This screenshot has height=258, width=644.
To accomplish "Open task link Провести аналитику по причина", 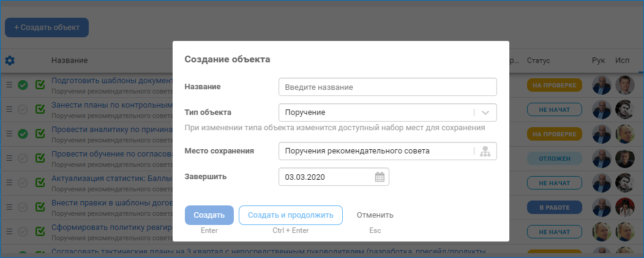I will 111,130.
